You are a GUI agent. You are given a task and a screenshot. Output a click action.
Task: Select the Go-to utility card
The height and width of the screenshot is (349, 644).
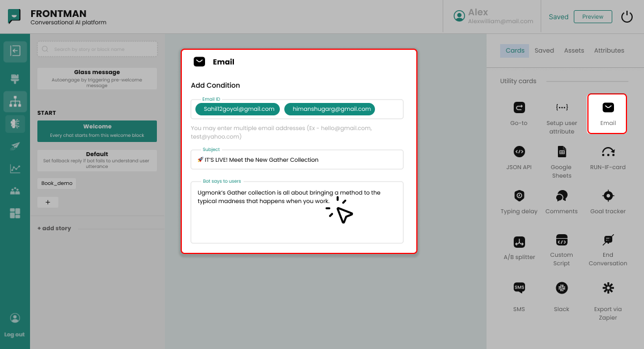pos(519,113)
